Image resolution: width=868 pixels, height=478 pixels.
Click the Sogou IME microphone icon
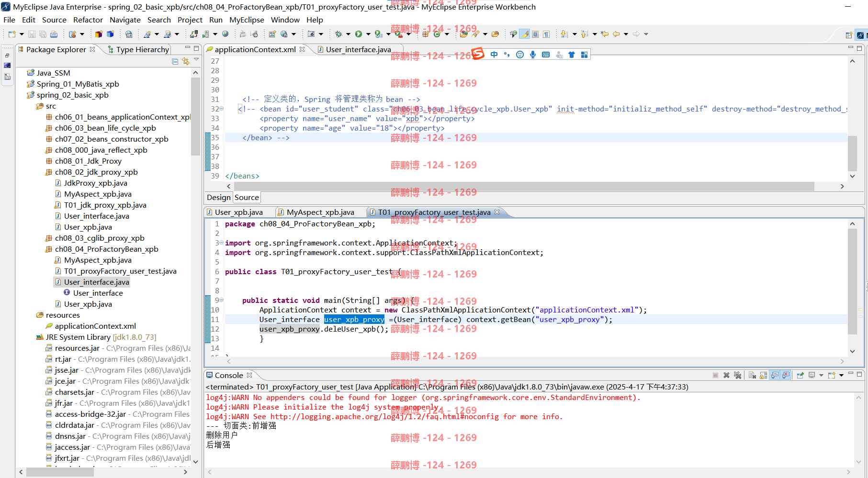click(533, 55)
